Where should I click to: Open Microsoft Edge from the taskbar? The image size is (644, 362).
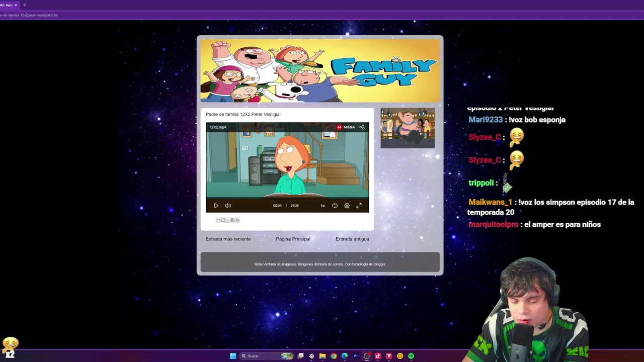point(345,356)
